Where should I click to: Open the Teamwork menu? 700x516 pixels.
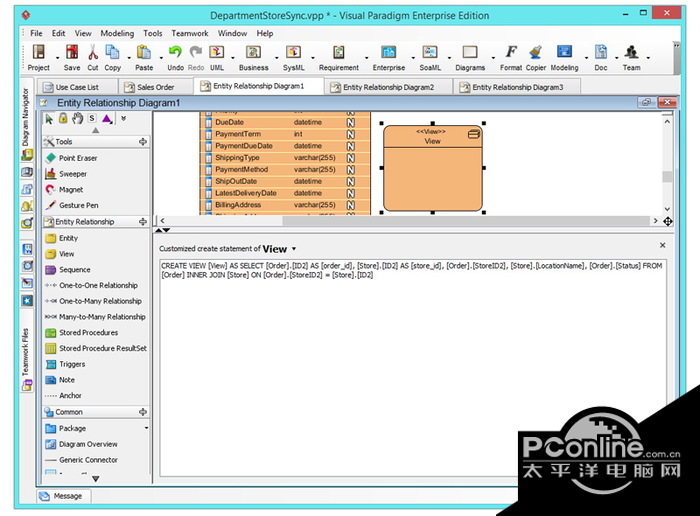(190, 33)
